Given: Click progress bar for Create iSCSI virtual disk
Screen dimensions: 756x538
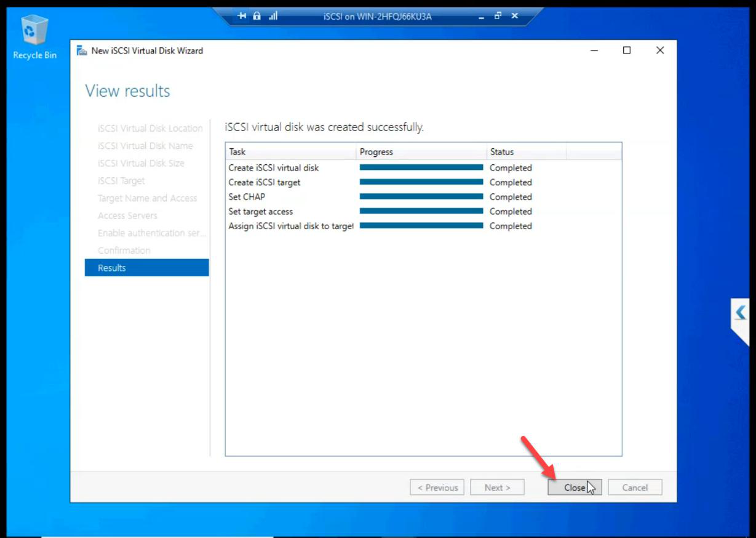Looking at the screenshot, I should (421, 167).
